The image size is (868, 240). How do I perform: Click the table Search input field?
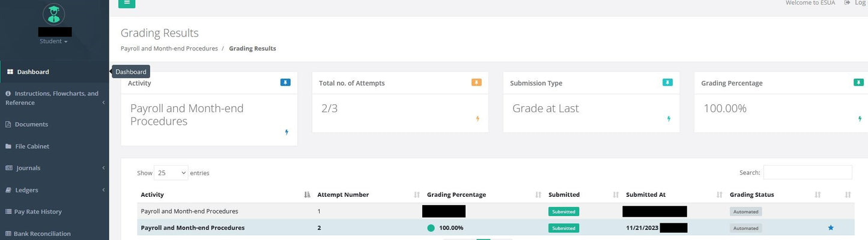pos(807,172)
